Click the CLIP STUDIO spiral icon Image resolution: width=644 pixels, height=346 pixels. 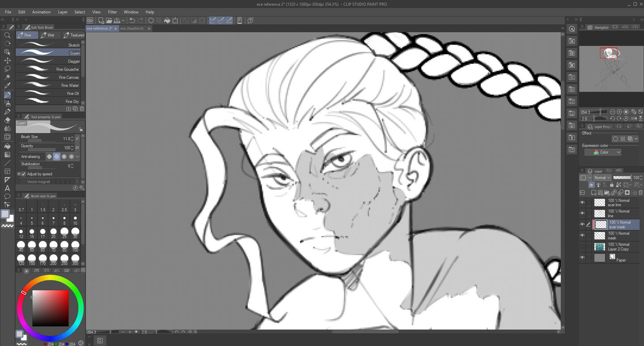tap(90, 21)
